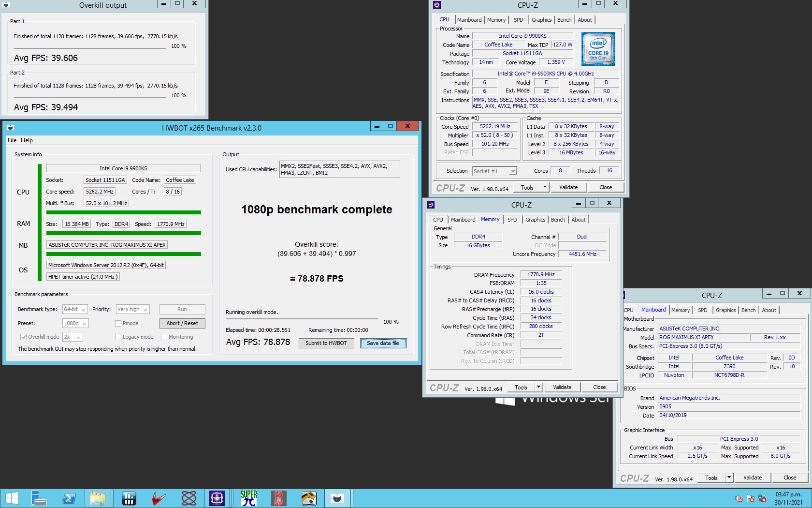The image size is (812, 508).
Task: Enable the Pmode checkbox
Action: pyautogui.click(x=118, y=323)
